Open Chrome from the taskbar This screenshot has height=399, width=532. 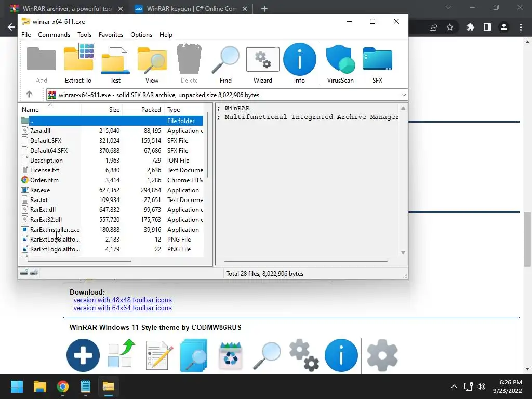[x=63, y=387]
